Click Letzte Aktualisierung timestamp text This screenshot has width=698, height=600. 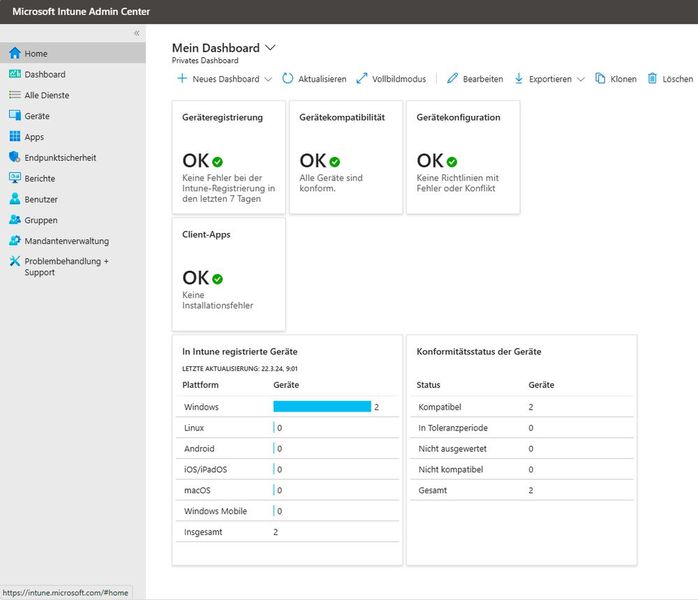click(239, 369)
